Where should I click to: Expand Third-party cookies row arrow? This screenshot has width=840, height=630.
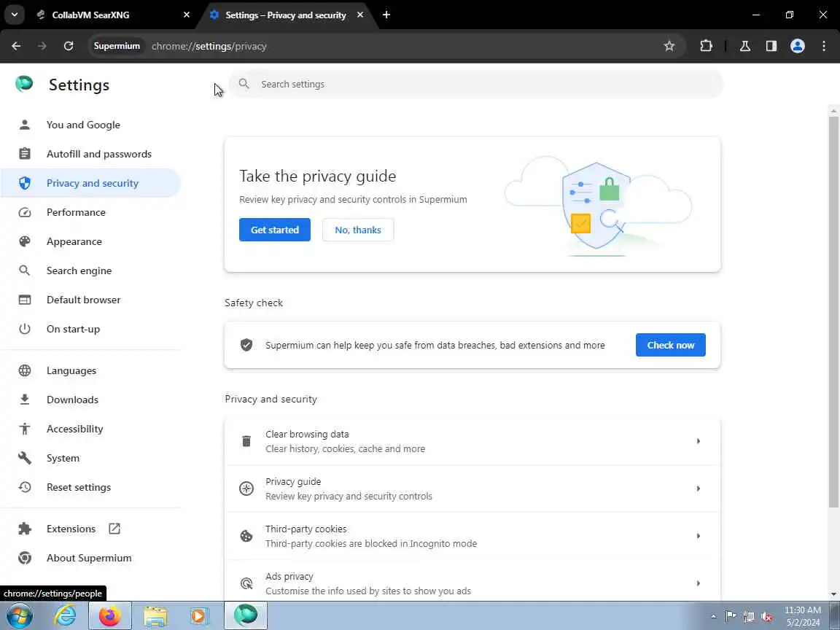point(698,536)
